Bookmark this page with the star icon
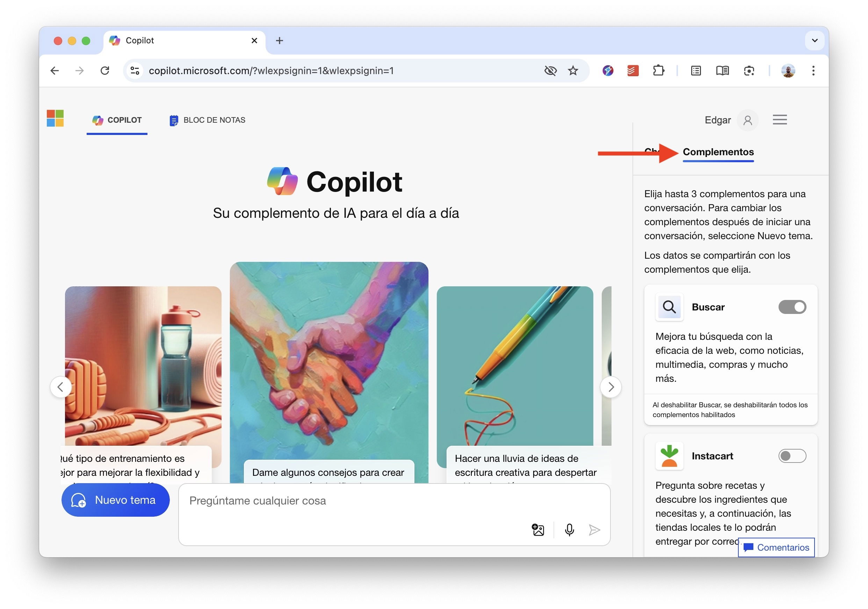The image size is (868, 609). tap(573, 71)
